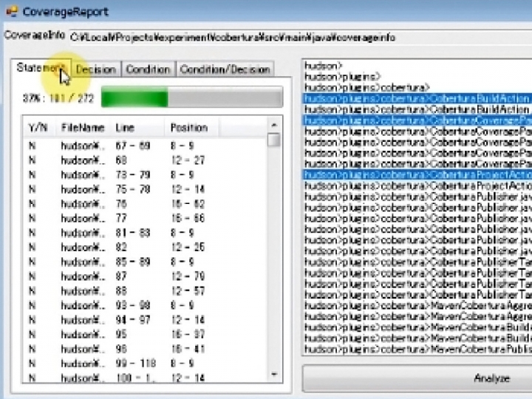Click the table scrollbar down arrow
Screen dimensions: 532x399
pos(274,374)
